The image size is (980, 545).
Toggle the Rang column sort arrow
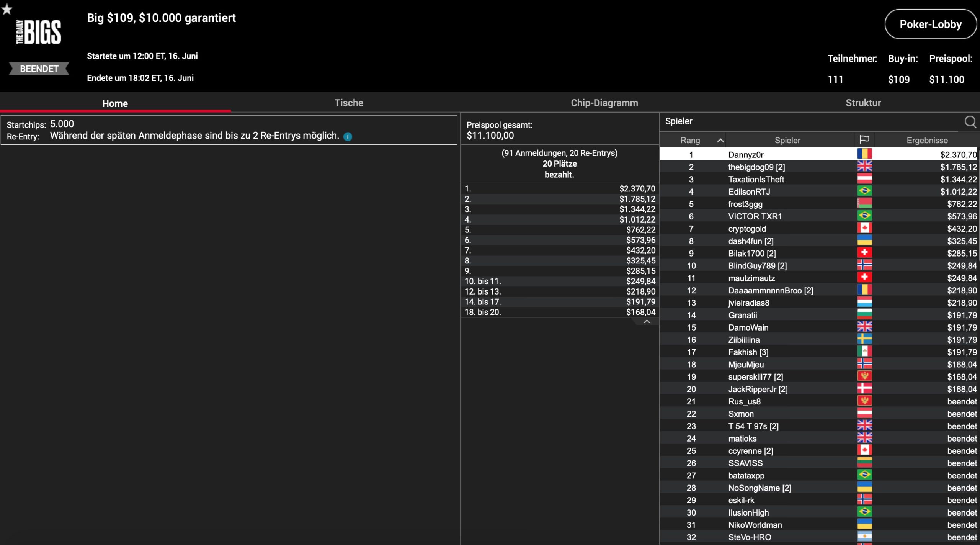(720, 141)
